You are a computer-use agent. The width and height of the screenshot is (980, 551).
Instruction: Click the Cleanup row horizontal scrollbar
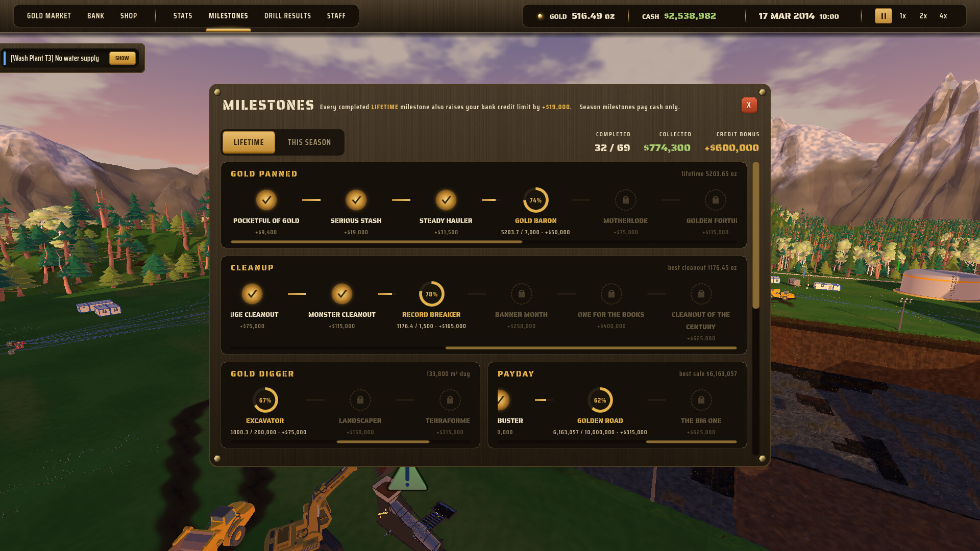click(x=591, y=348)
